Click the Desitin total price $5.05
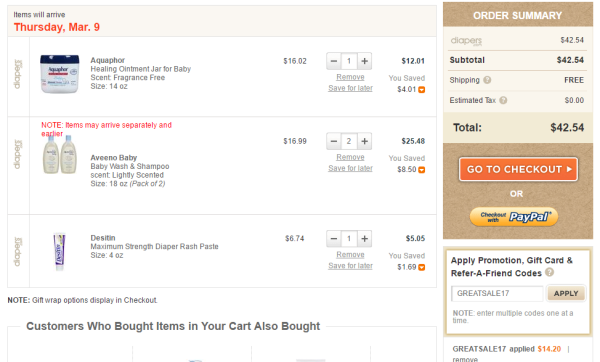 point(415,238)
